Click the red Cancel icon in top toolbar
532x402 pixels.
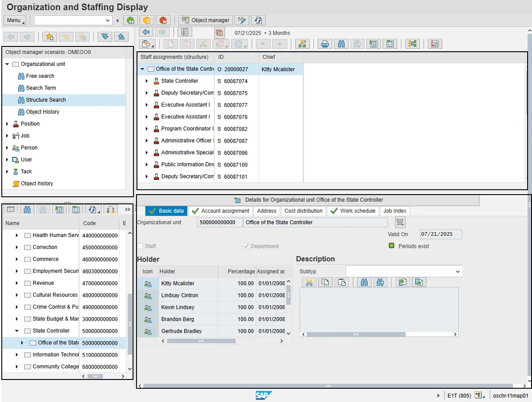pos(163,20)
